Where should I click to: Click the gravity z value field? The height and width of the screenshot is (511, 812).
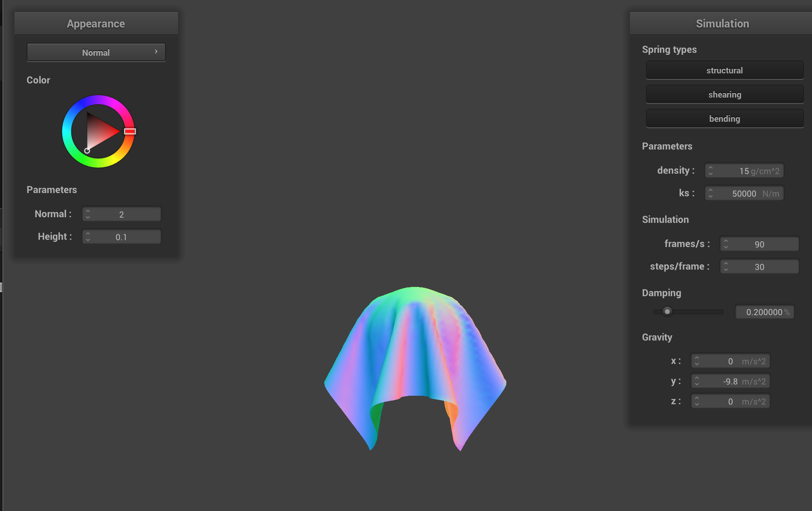(730, 401)
